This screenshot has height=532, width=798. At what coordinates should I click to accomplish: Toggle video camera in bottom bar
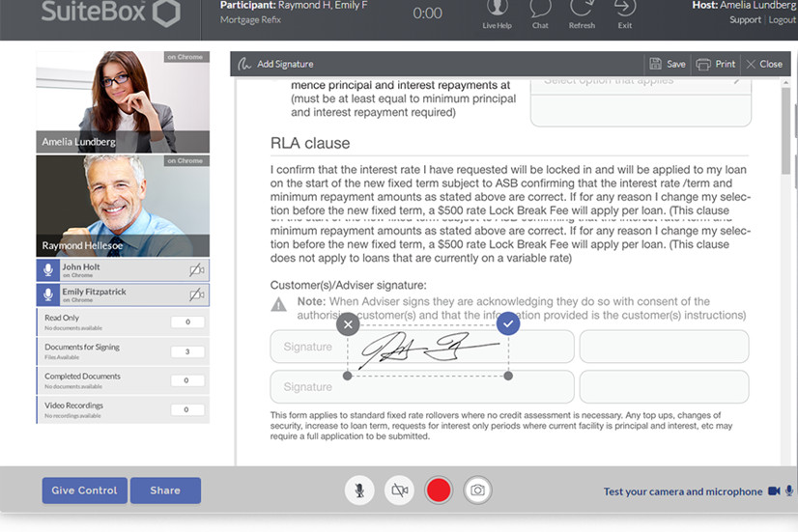tap(400, 490)
